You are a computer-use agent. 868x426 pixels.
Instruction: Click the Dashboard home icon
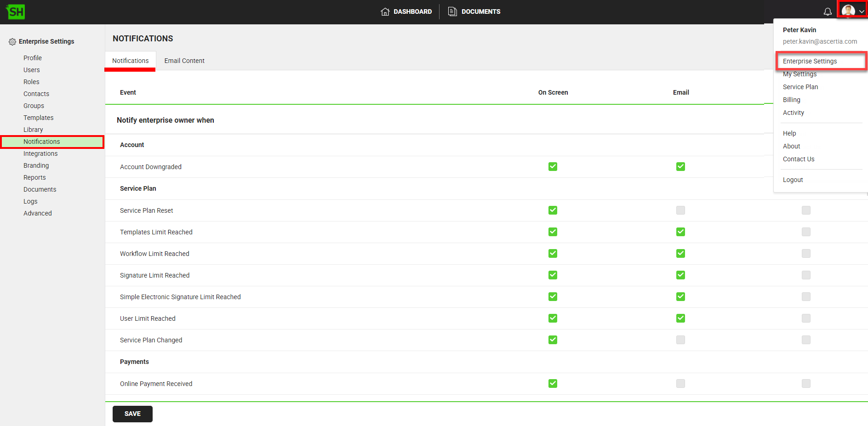coord(385,11)
